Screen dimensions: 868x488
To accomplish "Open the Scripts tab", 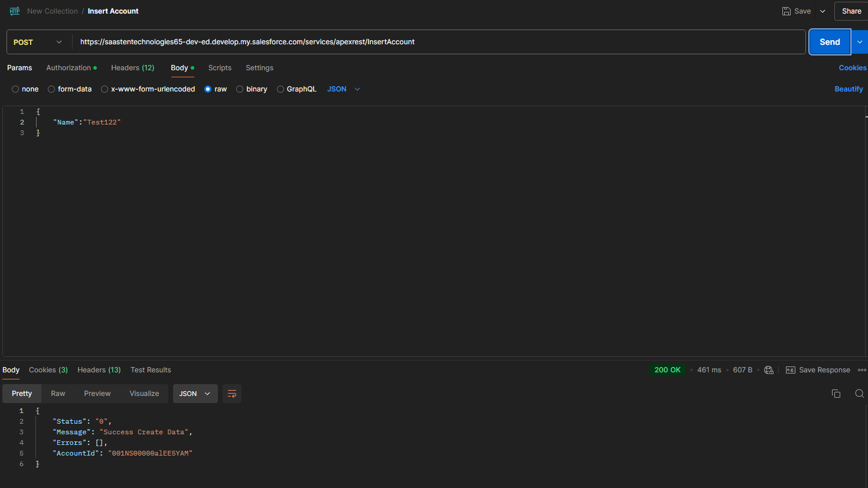I will (x=220, y=68).
